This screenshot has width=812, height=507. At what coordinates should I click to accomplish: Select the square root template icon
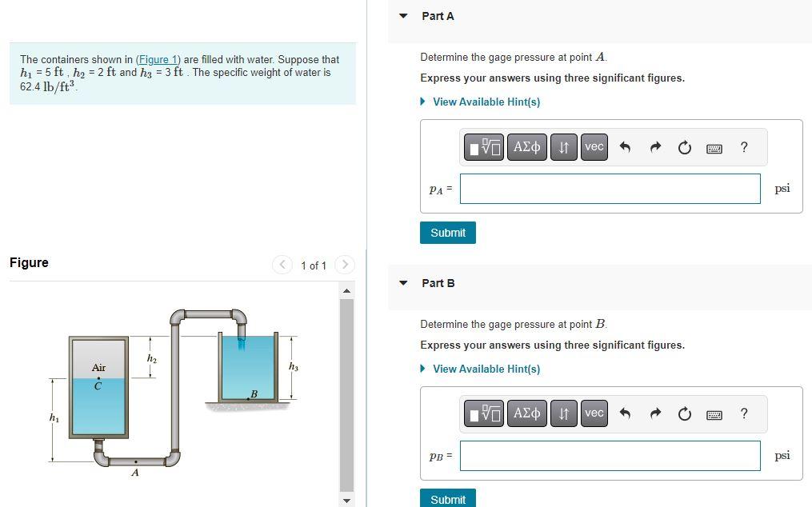[x=484, y=147]
